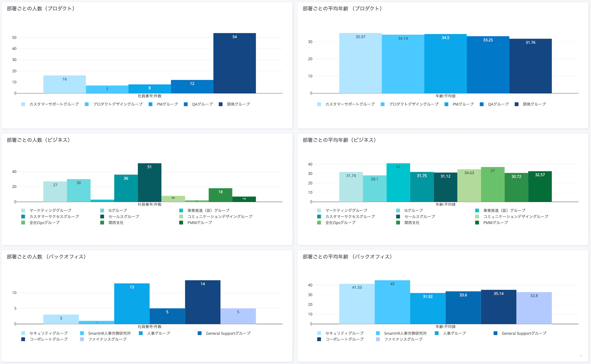Viewport: 591px width, 364px height.
Task: Click the 開発グループ bar showing 54
Action: point(234,63)
